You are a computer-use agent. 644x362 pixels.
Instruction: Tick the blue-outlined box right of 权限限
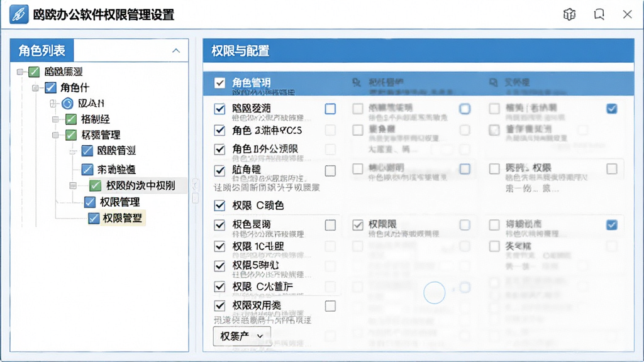[x=465, y=225]
